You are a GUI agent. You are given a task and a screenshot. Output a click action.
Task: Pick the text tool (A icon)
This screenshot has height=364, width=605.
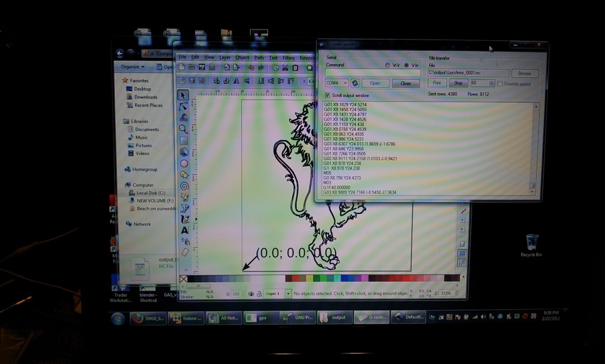click(184, 230)
